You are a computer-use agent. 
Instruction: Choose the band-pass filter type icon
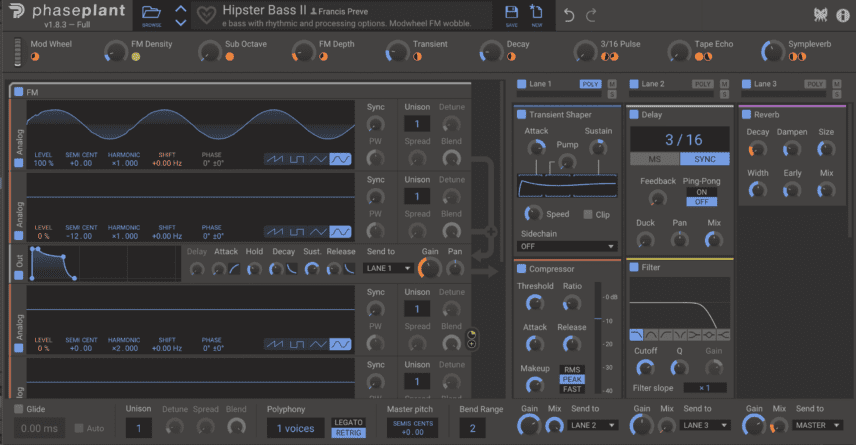point(651,335)
